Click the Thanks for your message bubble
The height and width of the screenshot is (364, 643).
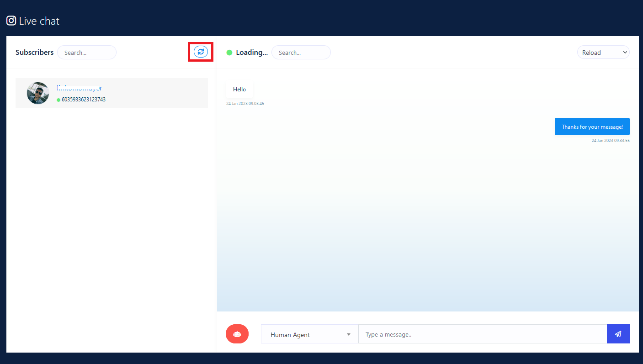(592, 127)
